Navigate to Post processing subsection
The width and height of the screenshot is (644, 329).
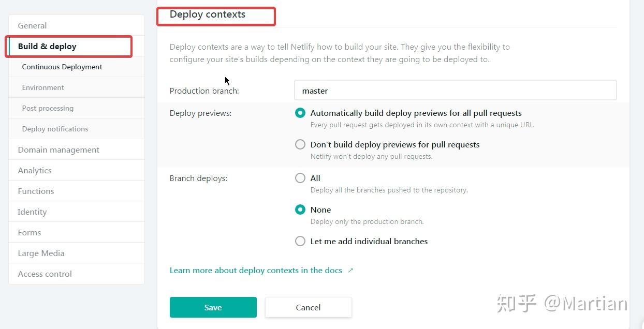[x=48, y=108]
